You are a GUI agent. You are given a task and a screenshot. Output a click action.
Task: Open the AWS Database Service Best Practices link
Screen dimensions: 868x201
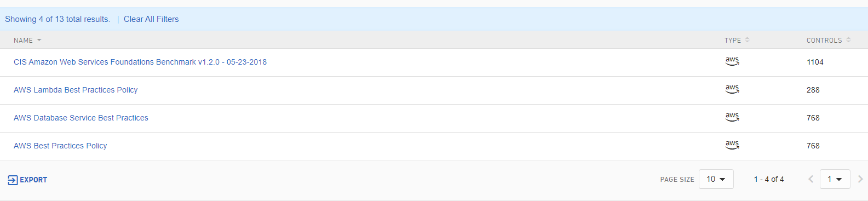81,118
